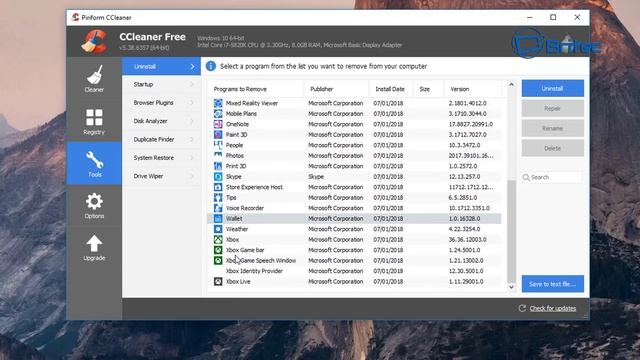Viewport: 640px width, 360px height.
Task: Click the blue Uninstall button
Action: [553, 89]
